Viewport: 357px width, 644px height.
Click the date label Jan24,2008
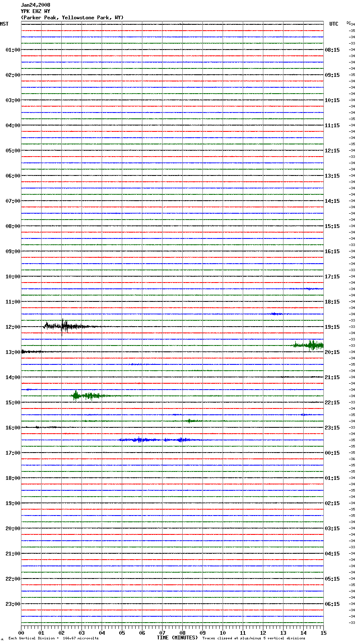[x=35, y=5]
